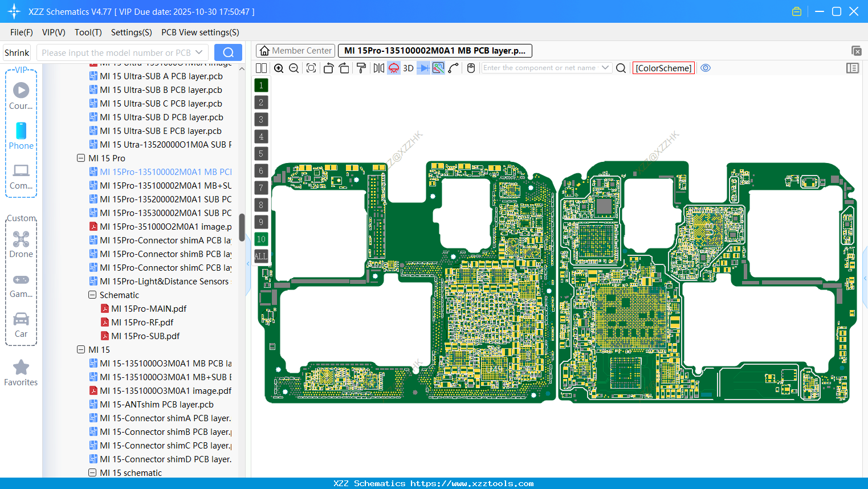
Task: Select the zoom in tool on toolbar
Action: pos(279,68)
